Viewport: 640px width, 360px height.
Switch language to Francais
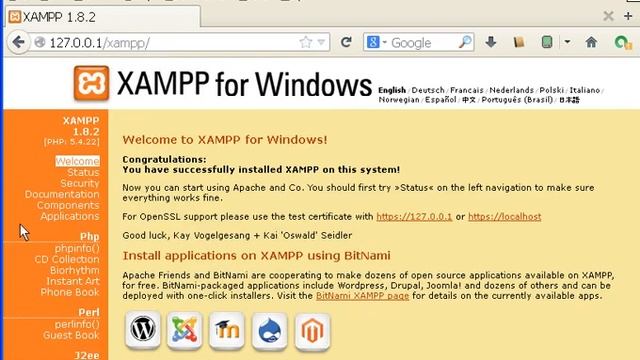coord(467,90)
